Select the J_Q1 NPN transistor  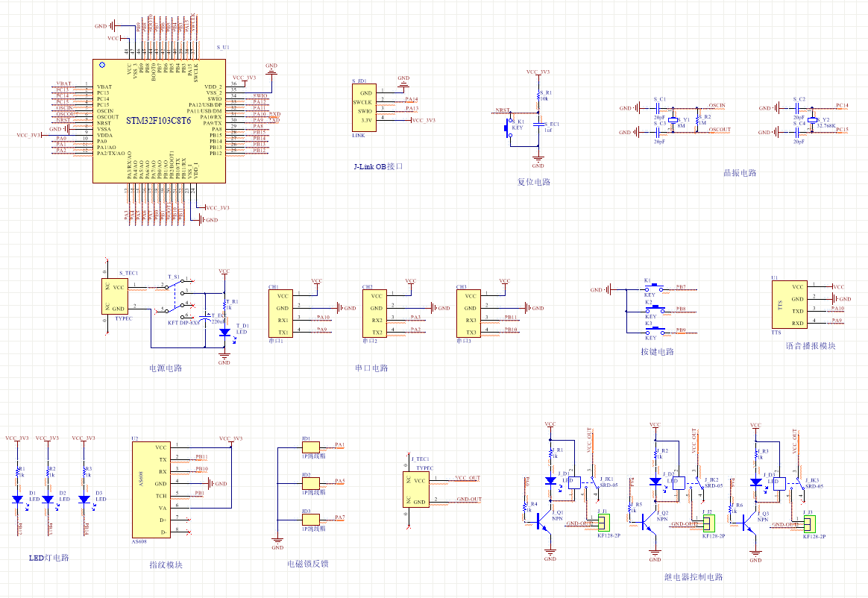coord(543,522)
